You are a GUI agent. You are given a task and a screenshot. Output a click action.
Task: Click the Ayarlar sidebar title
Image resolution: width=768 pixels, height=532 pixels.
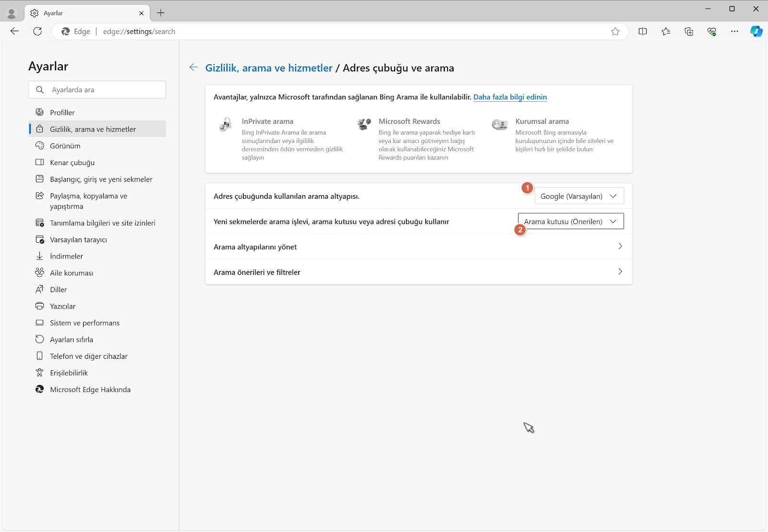point(48,66)
